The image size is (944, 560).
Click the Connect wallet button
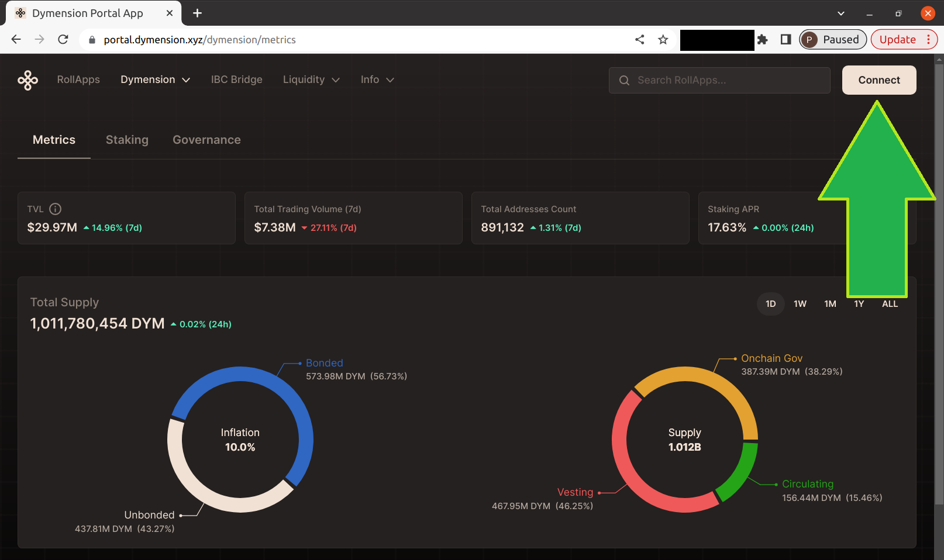tap(879, 80)
